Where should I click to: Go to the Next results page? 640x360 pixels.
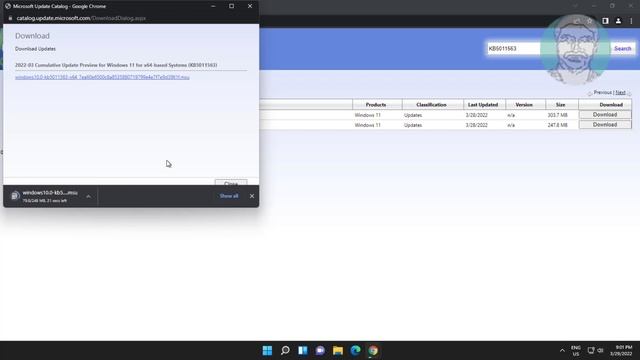click(620, 93)
